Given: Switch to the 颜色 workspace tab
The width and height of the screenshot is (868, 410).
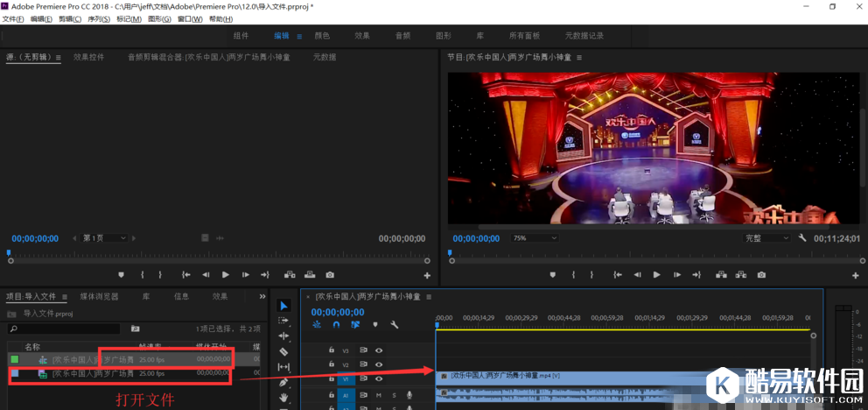Looking at the screenshot, I should pos(322,36).
